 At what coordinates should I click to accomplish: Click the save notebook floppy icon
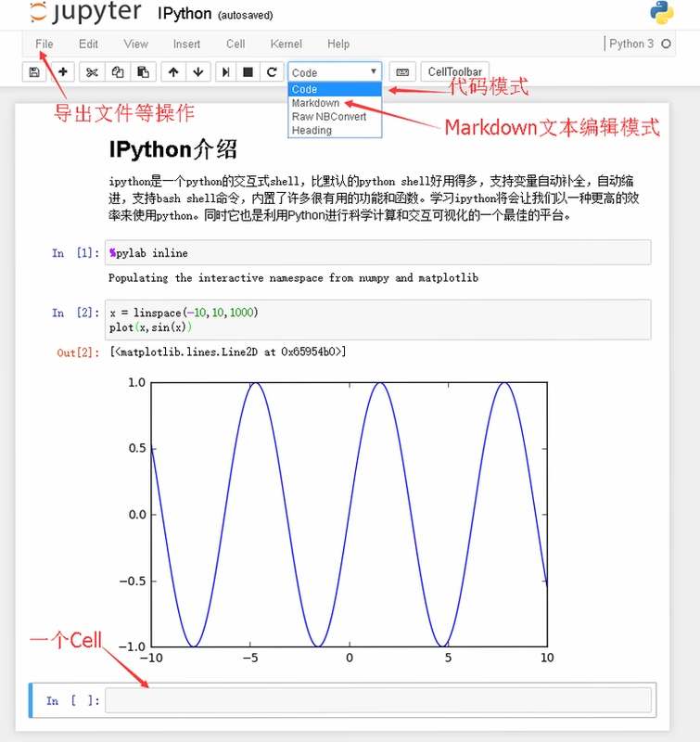point(34,72)
